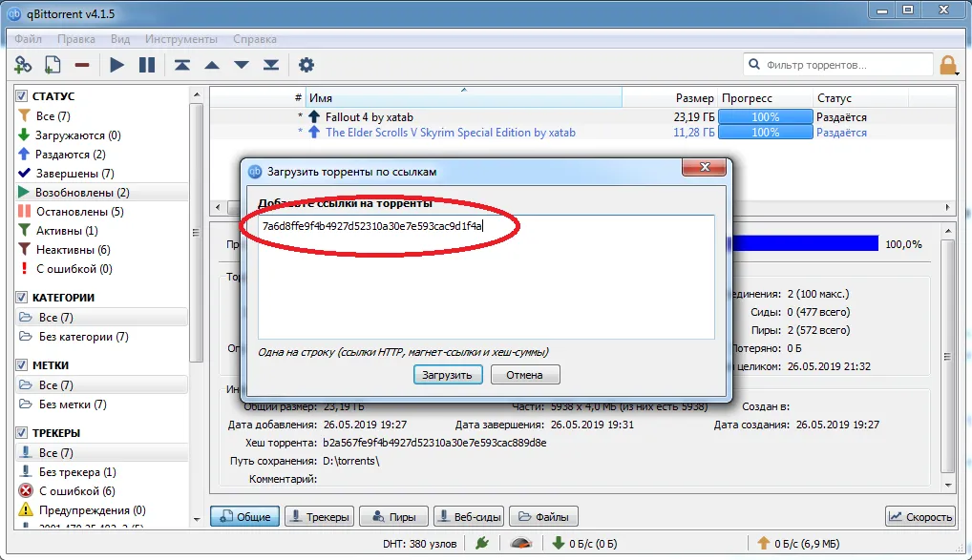This screenshot has width=972, height=560.
Task: Select the Fallout 4 by xatab torrent
Action: [369, 117]
